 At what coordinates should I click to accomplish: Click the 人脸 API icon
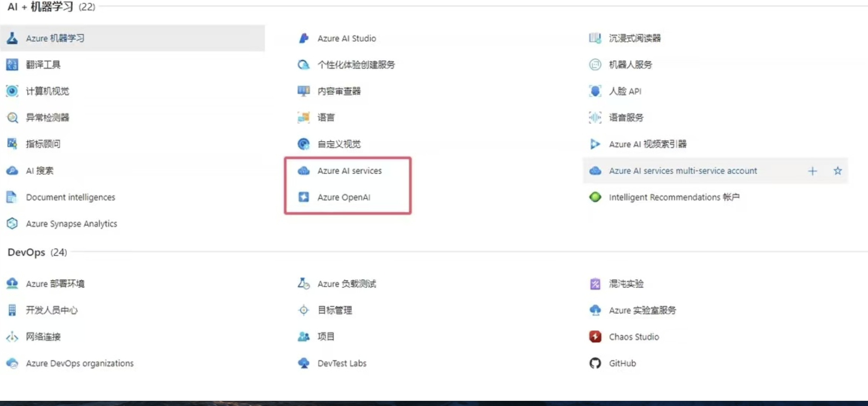[x=595, y=91]
